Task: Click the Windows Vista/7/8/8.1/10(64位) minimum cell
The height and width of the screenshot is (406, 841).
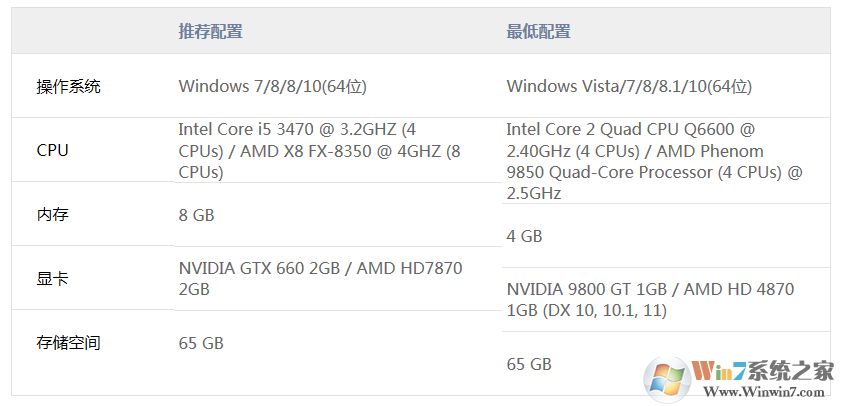Action: coord(628,86)
